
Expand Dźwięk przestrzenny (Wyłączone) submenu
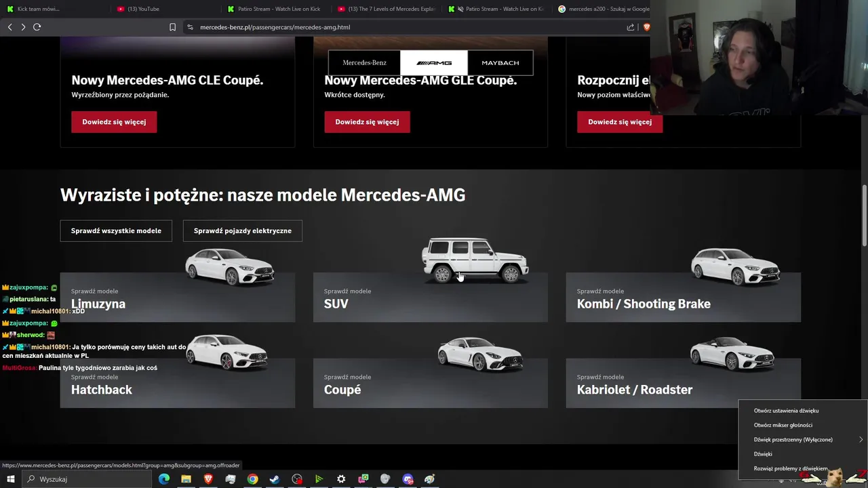803,440
